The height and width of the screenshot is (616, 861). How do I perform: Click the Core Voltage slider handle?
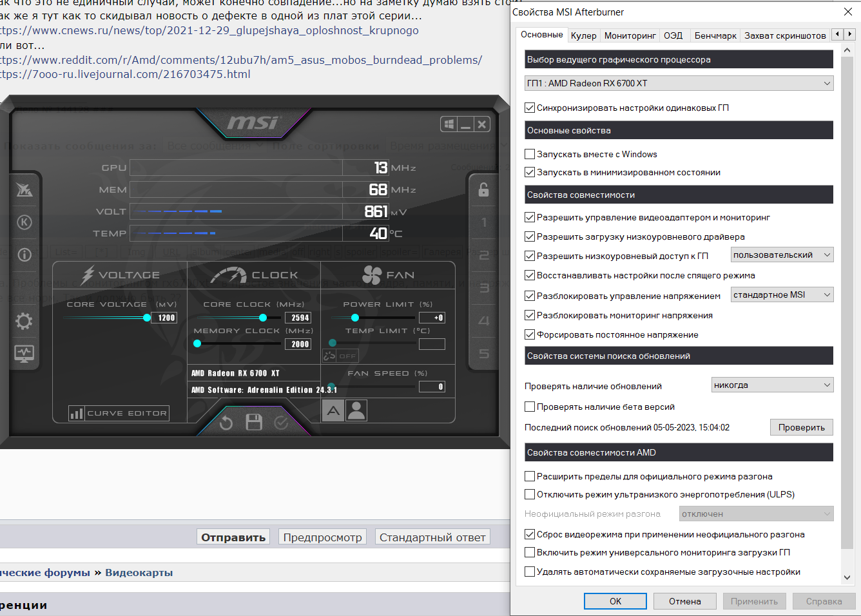[147, 318]
